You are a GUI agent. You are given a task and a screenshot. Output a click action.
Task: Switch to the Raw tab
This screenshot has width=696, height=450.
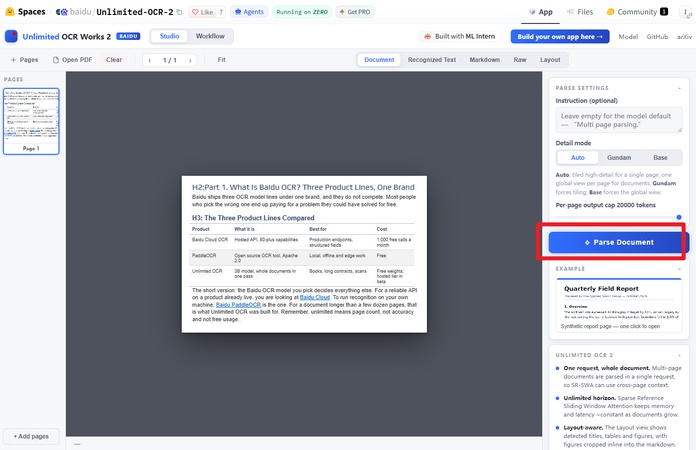click(x=520, y=60)
